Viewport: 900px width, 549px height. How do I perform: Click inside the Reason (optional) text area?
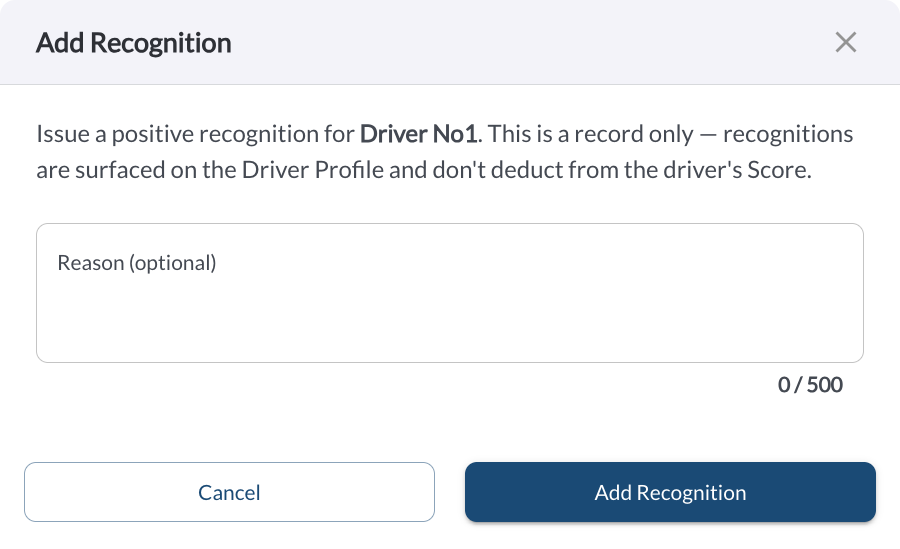449,293
